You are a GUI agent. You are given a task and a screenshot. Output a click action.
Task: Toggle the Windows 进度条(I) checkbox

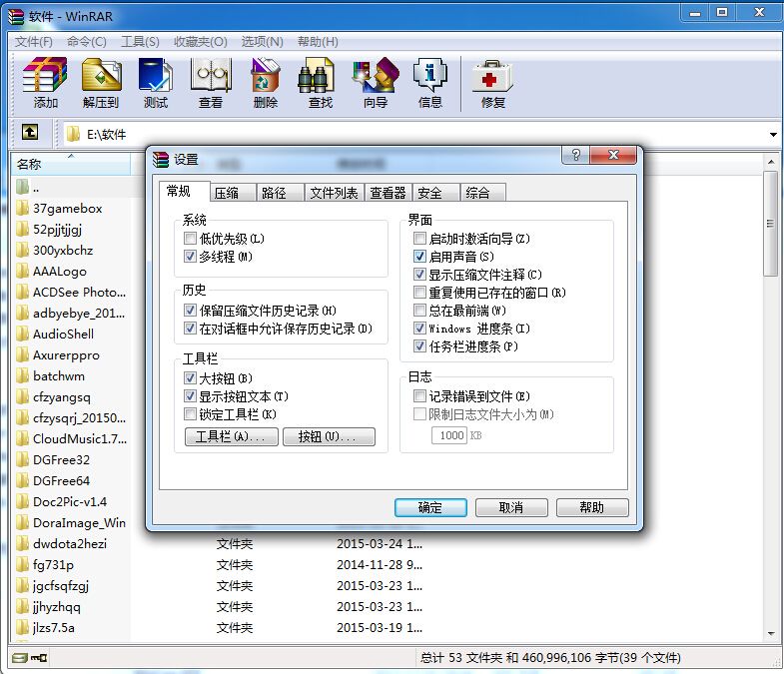coord(420,328)
